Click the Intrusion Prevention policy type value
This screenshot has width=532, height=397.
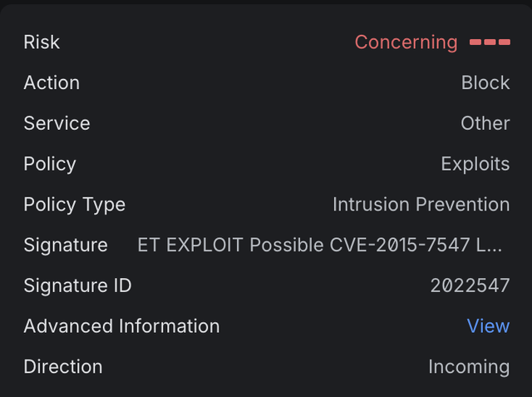click(421, 205)
